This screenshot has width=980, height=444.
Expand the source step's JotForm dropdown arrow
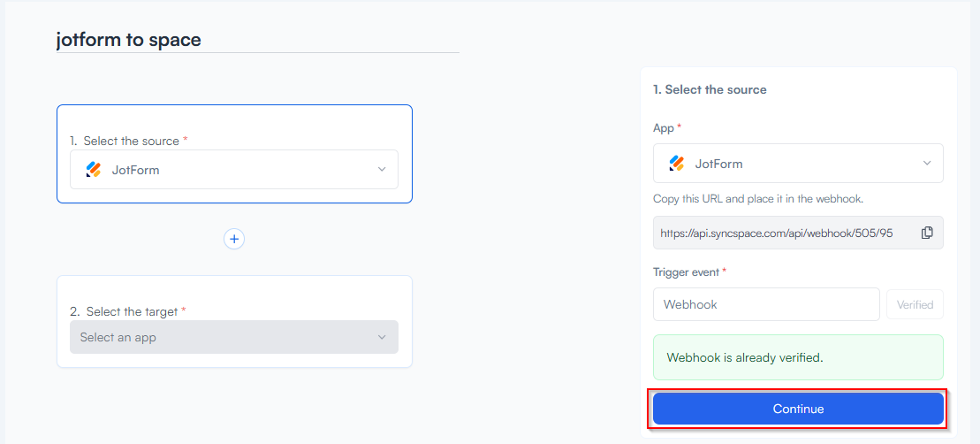(382, 170)
